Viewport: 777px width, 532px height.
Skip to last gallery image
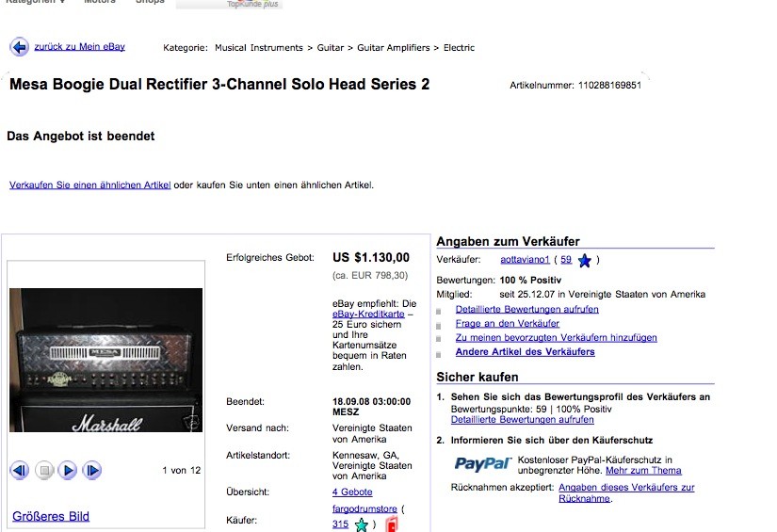(92, 470)
